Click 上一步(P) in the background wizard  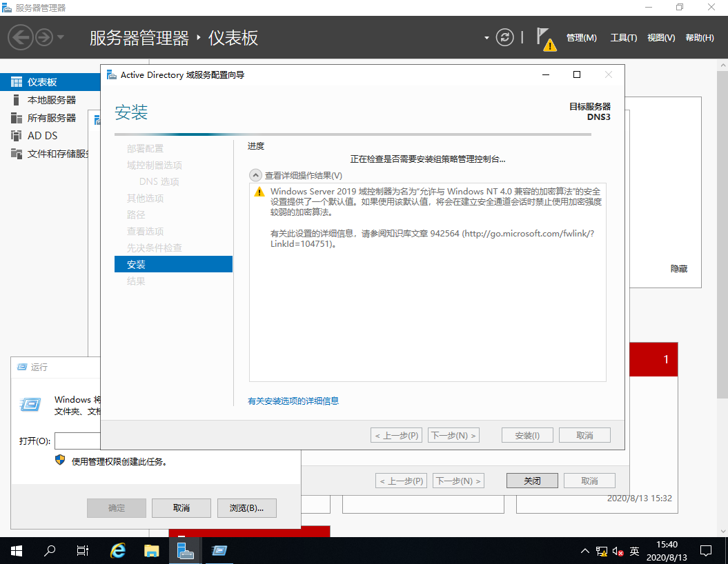[401, 481]
